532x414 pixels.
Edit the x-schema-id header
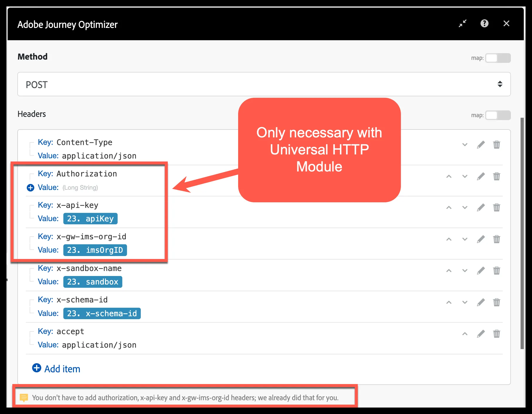coord(481,302)
